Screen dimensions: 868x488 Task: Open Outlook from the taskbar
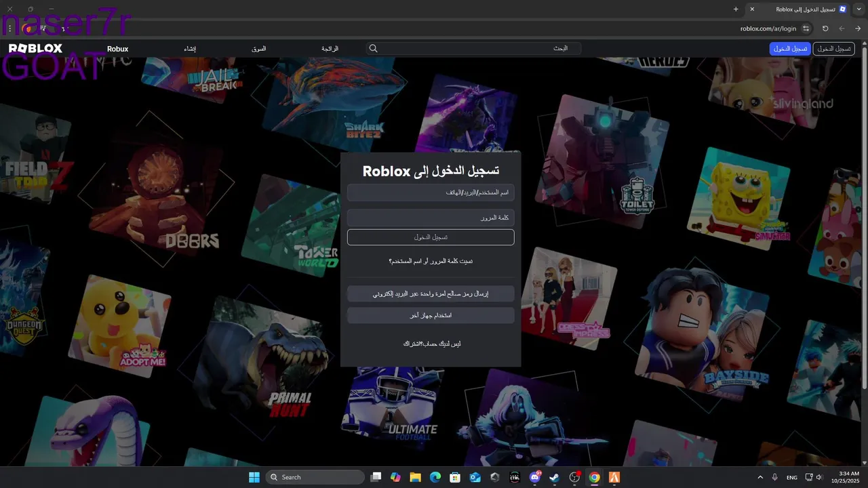(475, 477)
